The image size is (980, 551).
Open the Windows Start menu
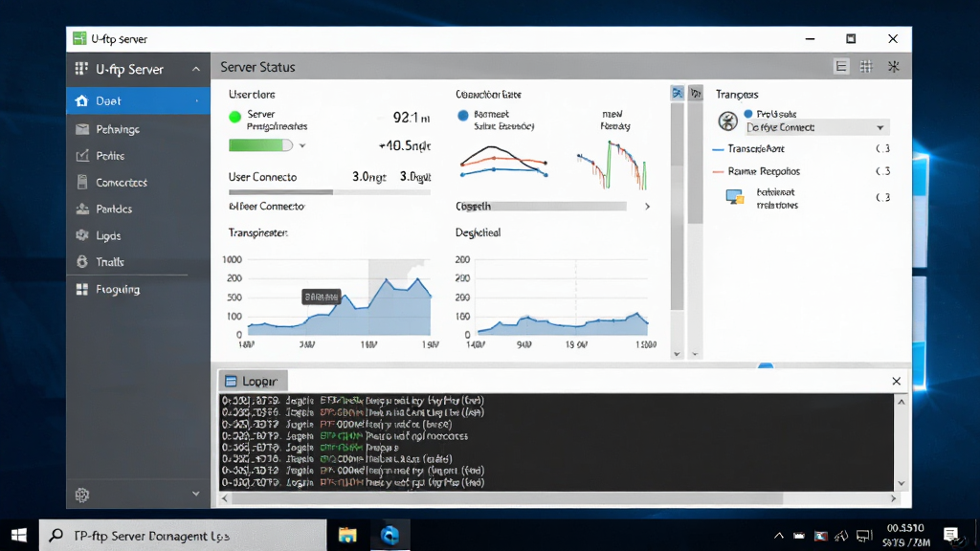[x=19, y=536]
